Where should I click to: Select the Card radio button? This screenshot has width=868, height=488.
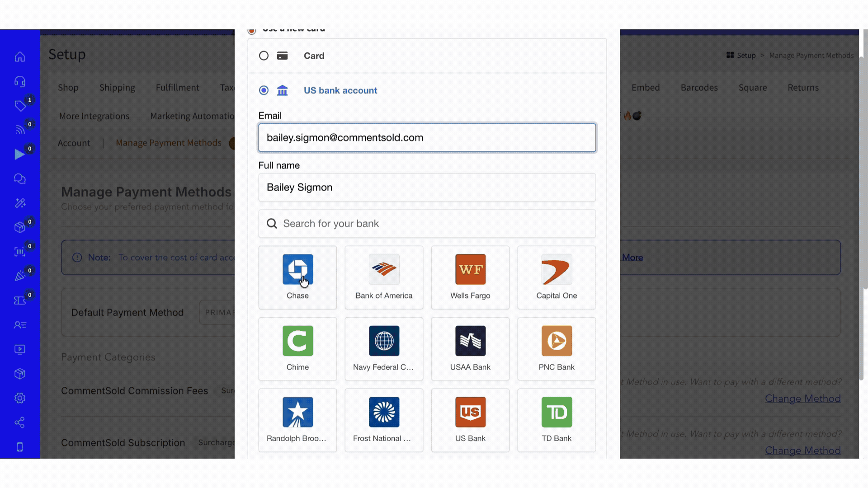264,56
